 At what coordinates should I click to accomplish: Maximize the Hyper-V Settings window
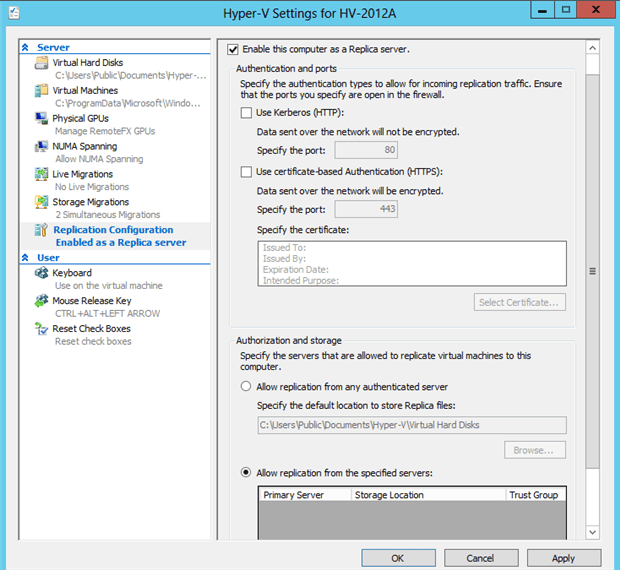coord(566,10)
